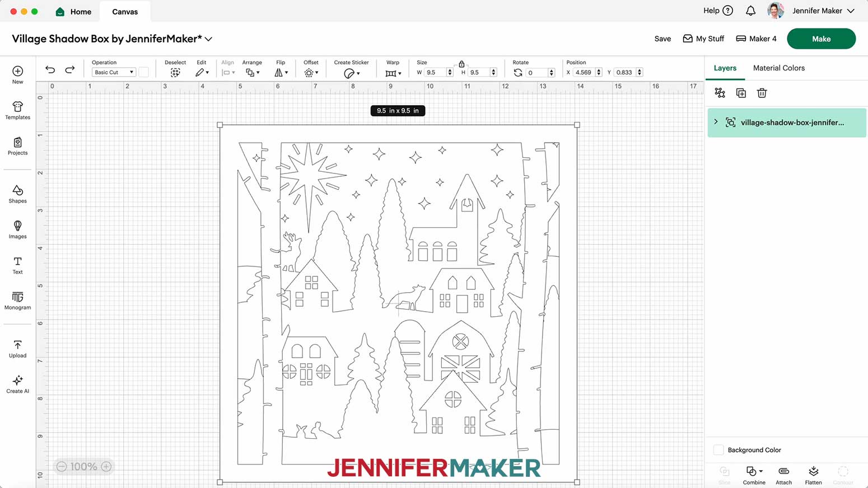The width and height of the screenshot is (868, 488).
Task: Switch to the Home tab
Action: pos(74,11)
